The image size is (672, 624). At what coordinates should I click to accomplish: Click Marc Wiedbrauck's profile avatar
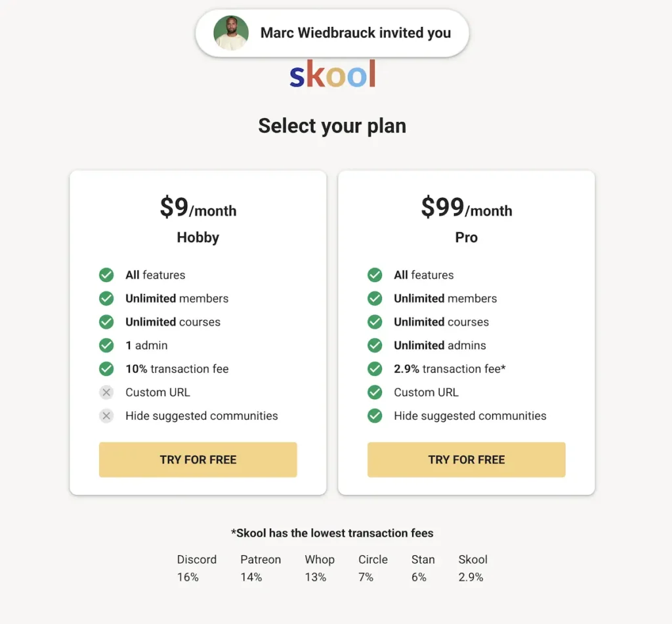tap(231, 33)
